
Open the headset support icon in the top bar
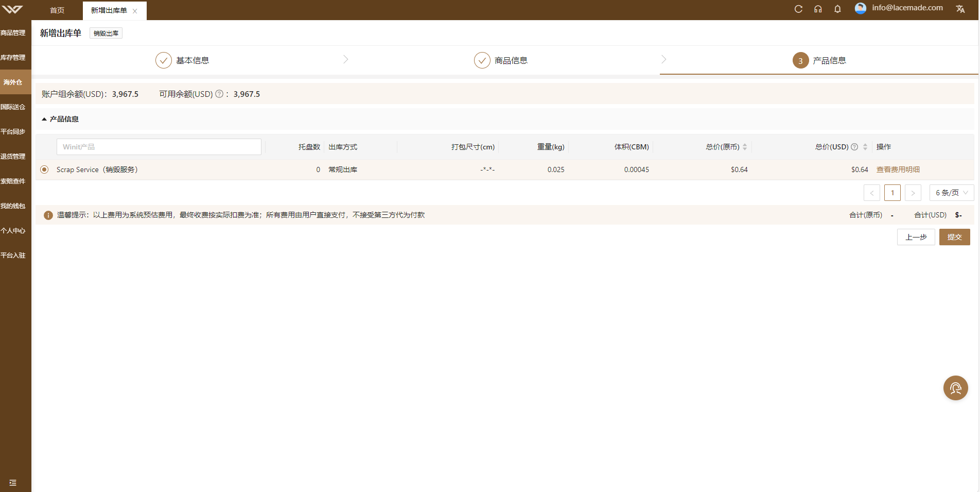(818, 9)
